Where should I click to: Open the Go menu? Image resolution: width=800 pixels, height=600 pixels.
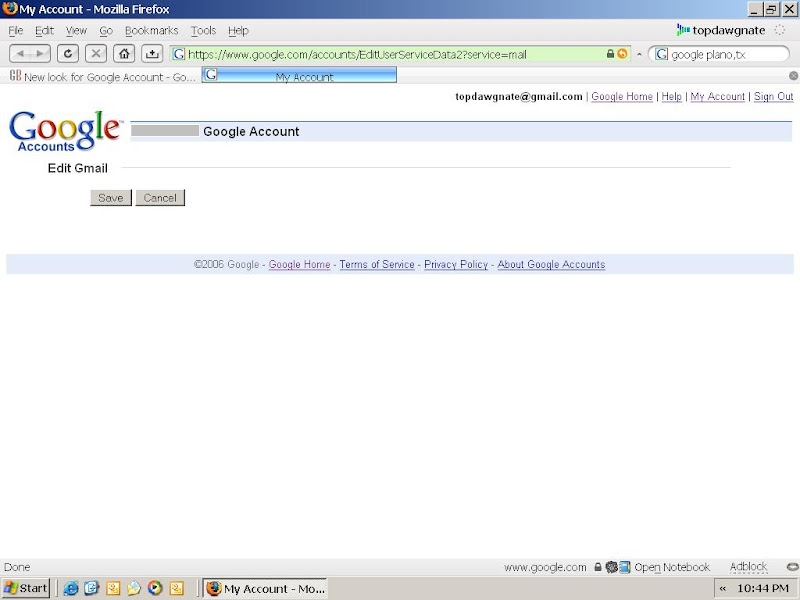[x=106, y=31]
